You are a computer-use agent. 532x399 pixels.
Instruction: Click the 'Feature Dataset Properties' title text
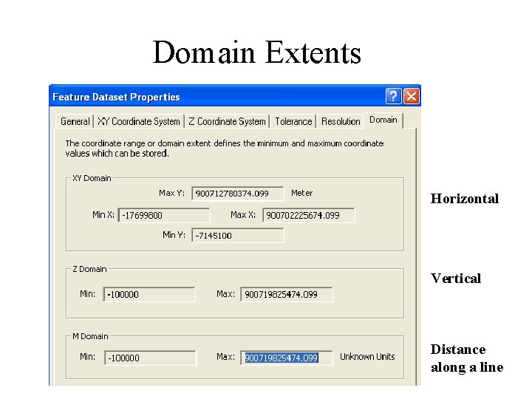(x=116, y=97)
